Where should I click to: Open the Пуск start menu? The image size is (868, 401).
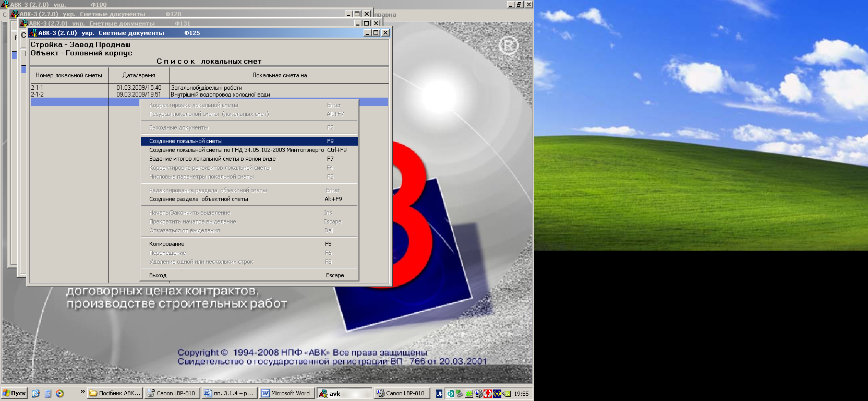click(x=14, y=393)
